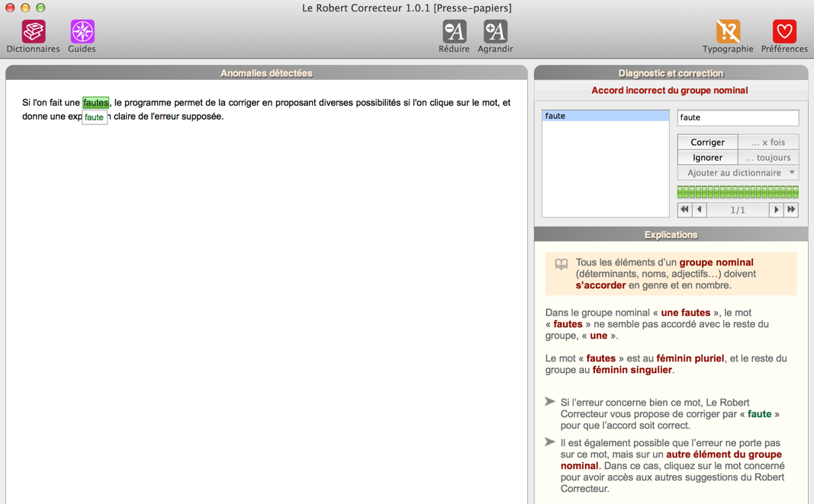Open the Dictionnaires toolbar icon
This screenshot has width=814, height=504.
(x=34, y=32)
